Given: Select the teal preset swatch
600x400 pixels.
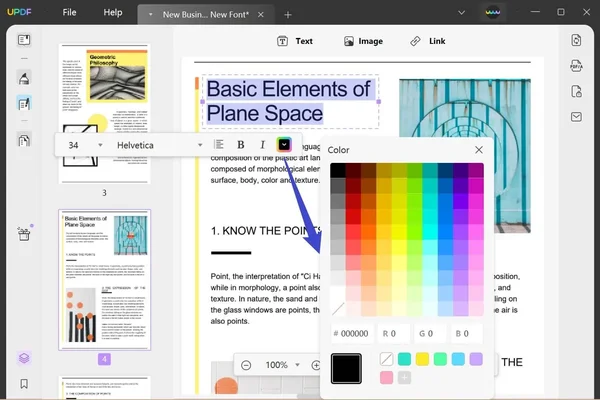Looking at the screenshot, I should (404, 359).
